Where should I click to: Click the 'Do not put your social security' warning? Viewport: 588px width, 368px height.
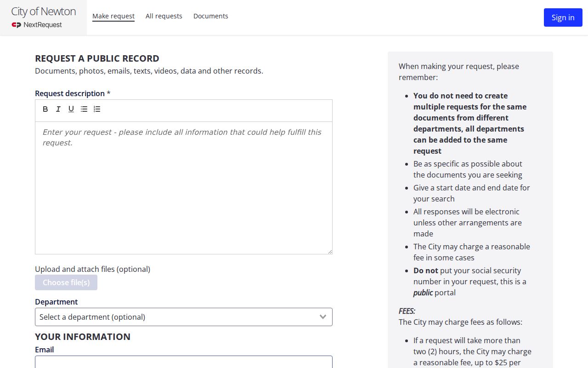click(x=470, y=282)
